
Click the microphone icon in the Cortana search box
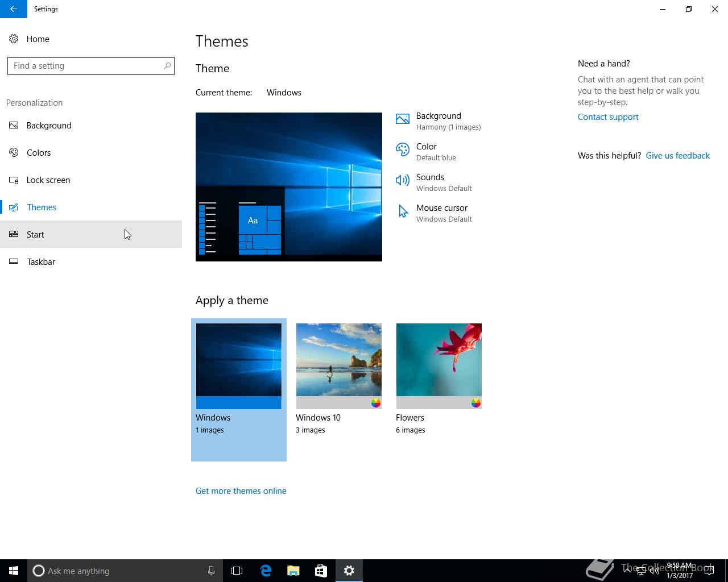tap(211, 571)
